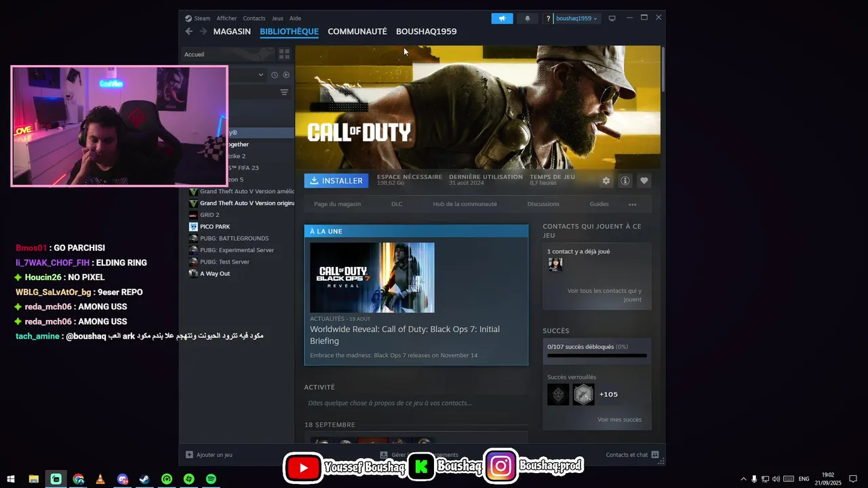This screenshot has height=488, width=868.
Task: Open Hub de la communauté link
Action: (465, 204)
